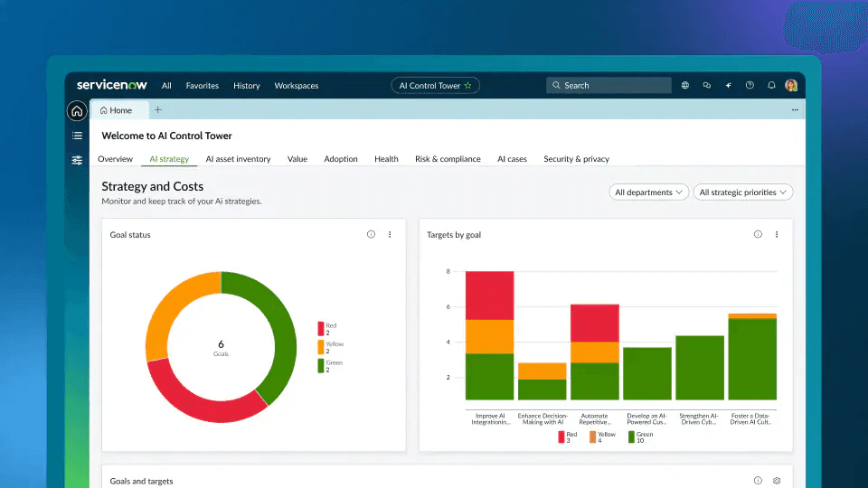Open Goal status card kebab menu
This screenshot has width=868, height=488.
point(390,235)
